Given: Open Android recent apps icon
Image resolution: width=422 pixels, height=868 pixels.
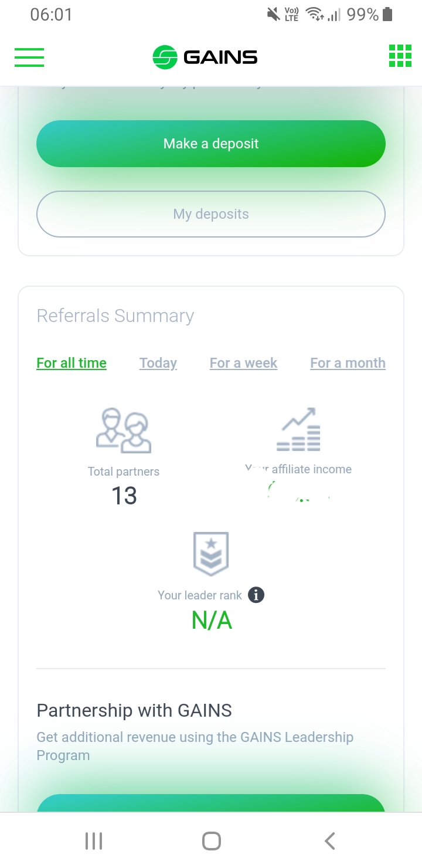Looking at the screenshot, I should pos(94,841).
